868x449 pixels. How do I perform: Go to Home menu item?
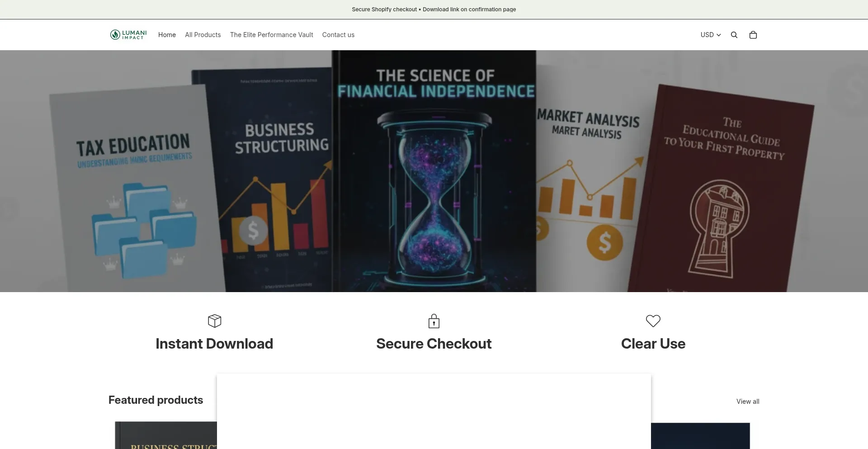coord(167,35)
